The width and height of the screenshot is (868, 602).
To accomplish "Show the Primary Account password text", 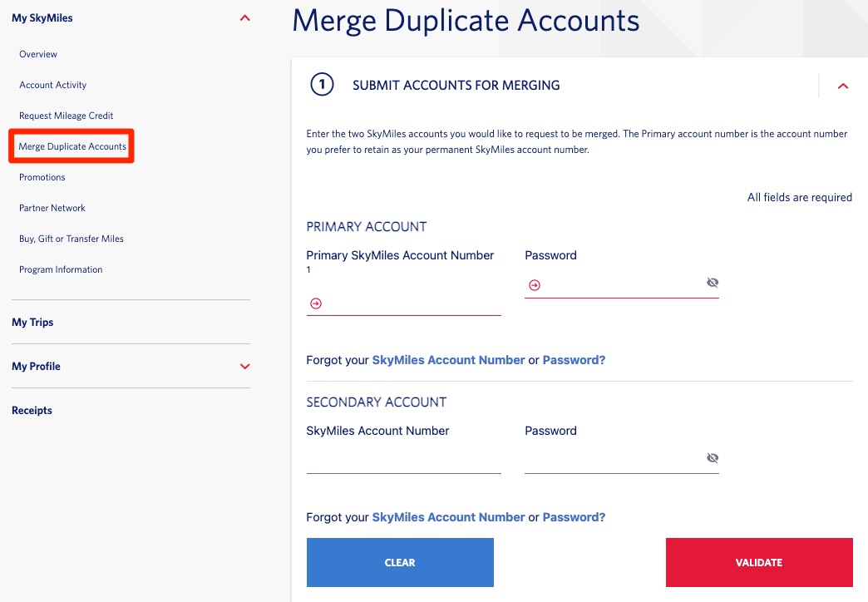I will pos(713,282).
